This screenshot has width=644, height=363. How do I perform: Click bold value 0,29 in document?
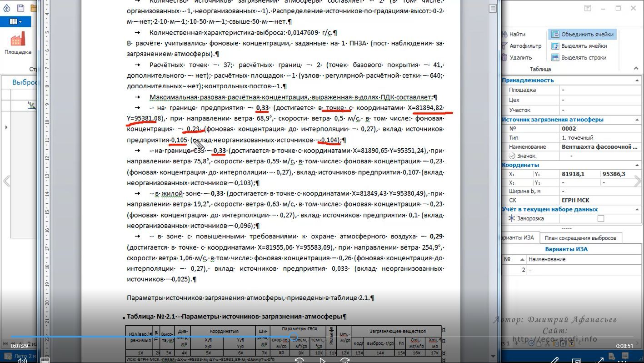(436, 236)
